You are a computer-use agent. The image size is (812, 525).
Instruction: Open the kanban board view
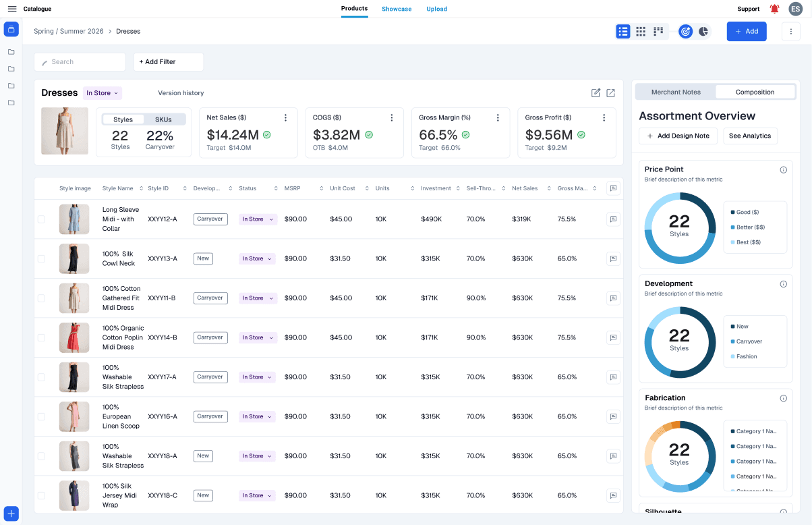point(658,31)
